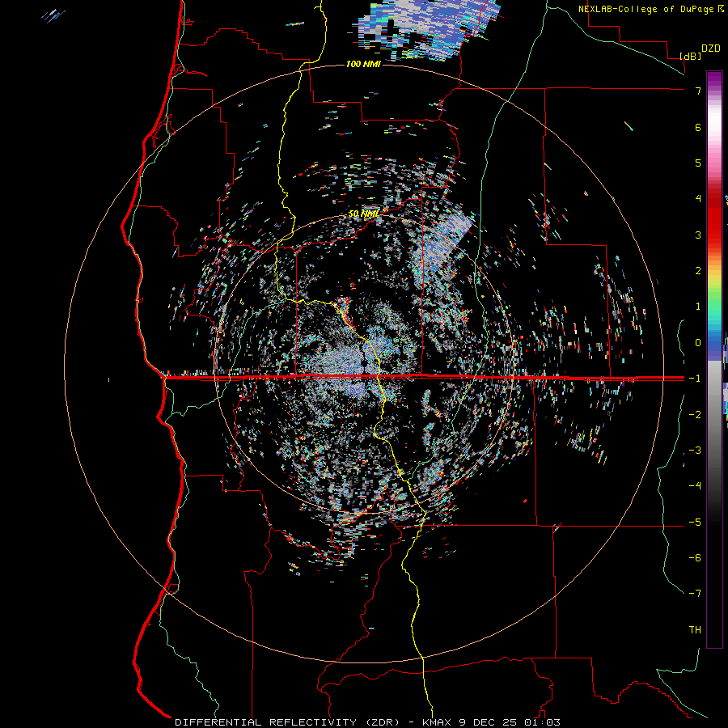728x728 pixels.
Task: Click the -7 value on the color scale
Action: click(x=695, y=594)
